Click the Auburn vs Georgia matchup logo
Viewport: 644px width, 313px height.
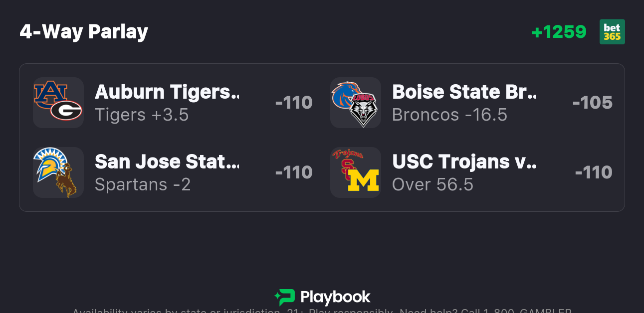coord(58,102)
